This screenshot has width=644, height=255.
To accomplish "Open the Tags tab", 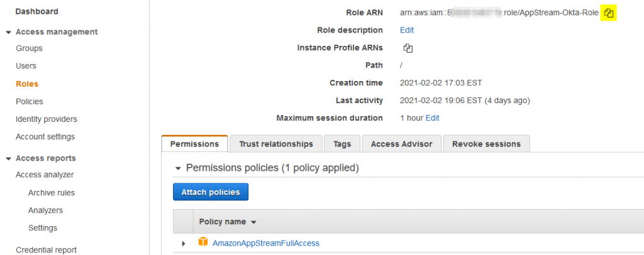I will (342, 144).
